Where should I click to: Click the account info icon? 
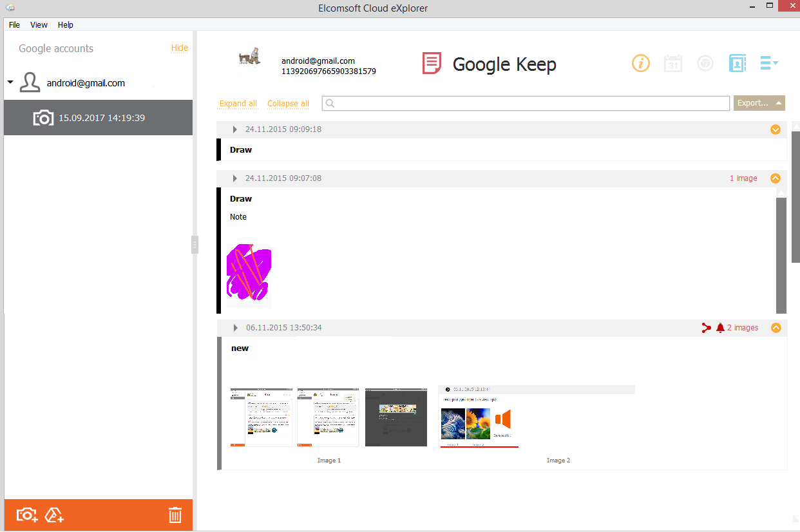640,63
